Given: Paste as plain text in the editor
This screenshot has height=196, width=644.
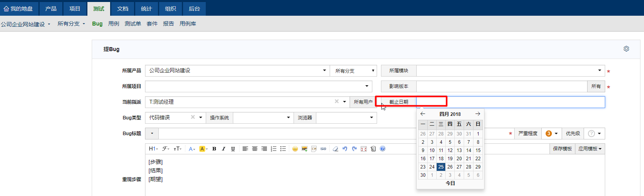Looking at the screenshot, I should click(373, 149).
